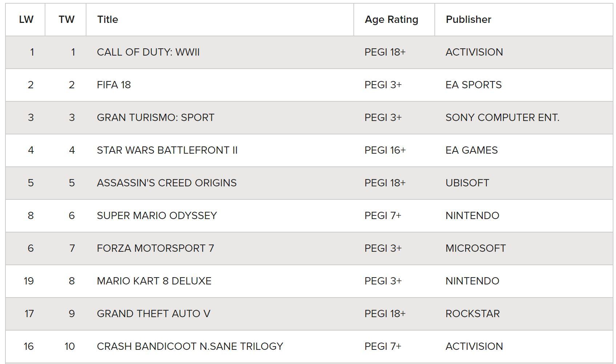Select SUPER MARIO ODYSSEY row title
This screenshot has height=364, width=616.
coord(157,216)
